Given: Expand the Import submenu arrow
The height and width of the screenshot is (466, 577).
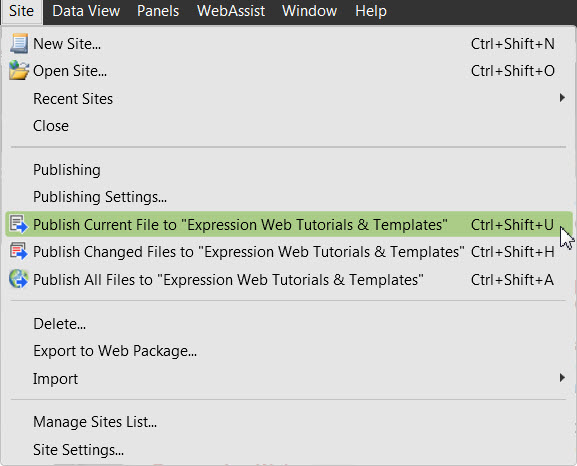Looking at the screenshot, I should pos(562,378).
